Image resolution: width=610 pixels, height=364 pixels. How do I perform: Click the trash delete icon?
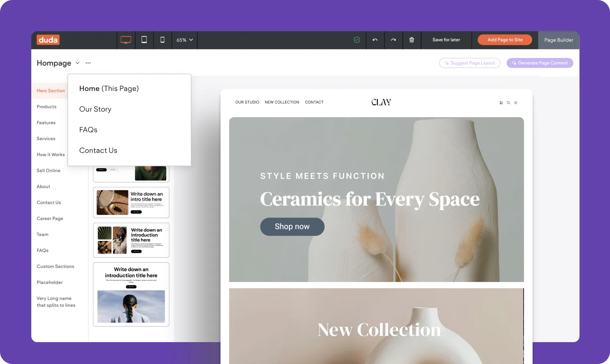pyautogui.click(x=412, y=40)
